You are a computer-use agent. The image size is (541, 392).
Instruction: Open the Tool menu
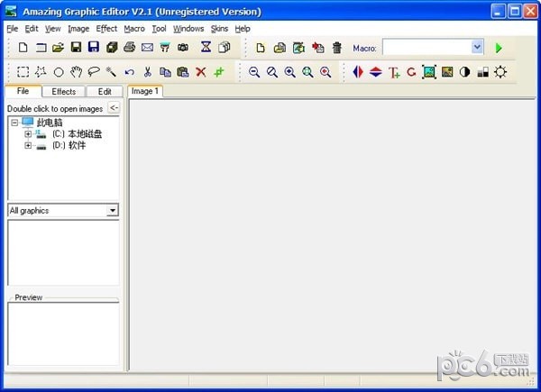click(x=159, y=29)
